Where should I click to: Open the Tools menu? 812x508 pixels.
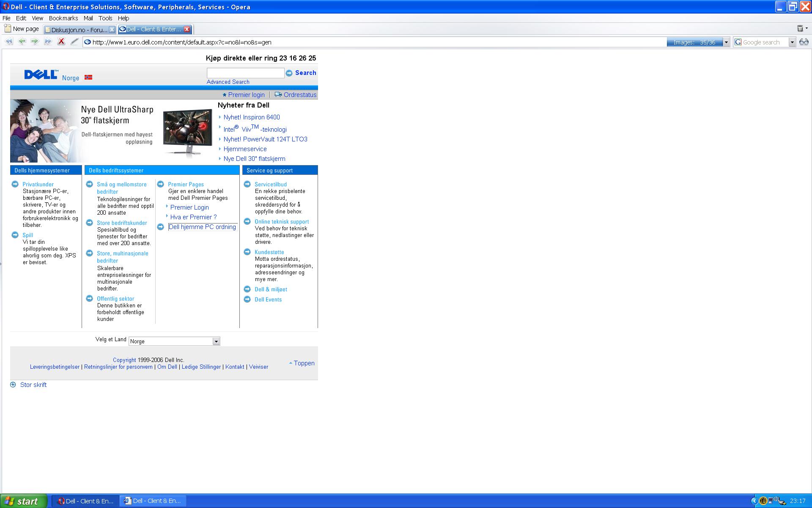pyautogui.click(x=105, y=18)
